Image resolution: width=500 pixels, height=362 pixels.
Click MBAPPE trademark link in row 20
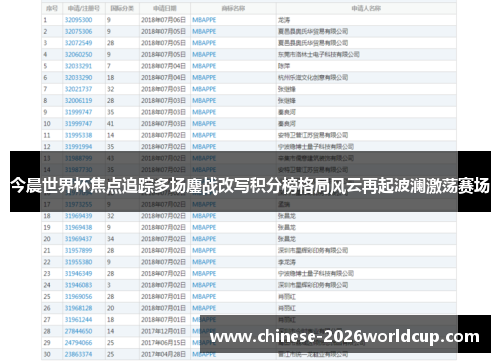(204, 239)
